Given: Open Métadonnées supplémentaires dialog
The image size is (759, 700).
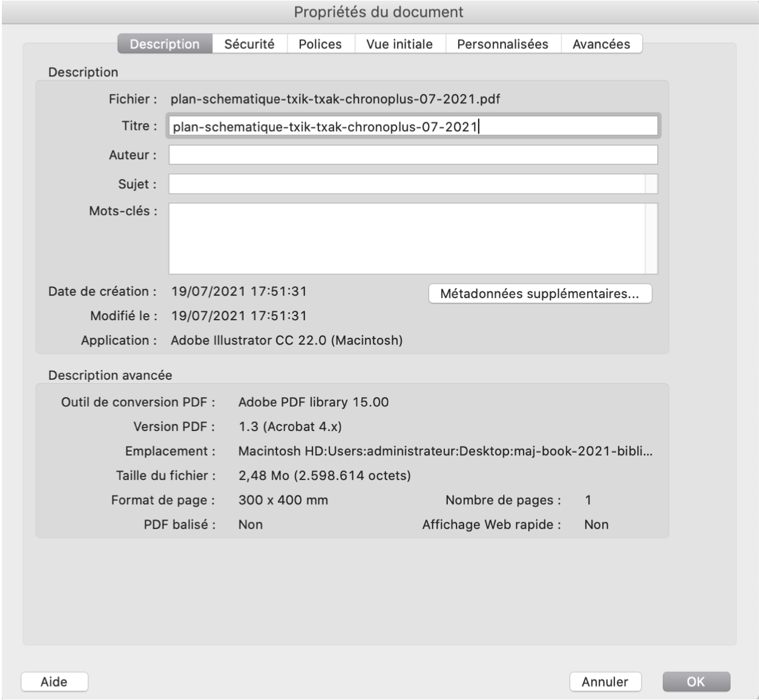Looking at the screenshot, I should point(540,294).
